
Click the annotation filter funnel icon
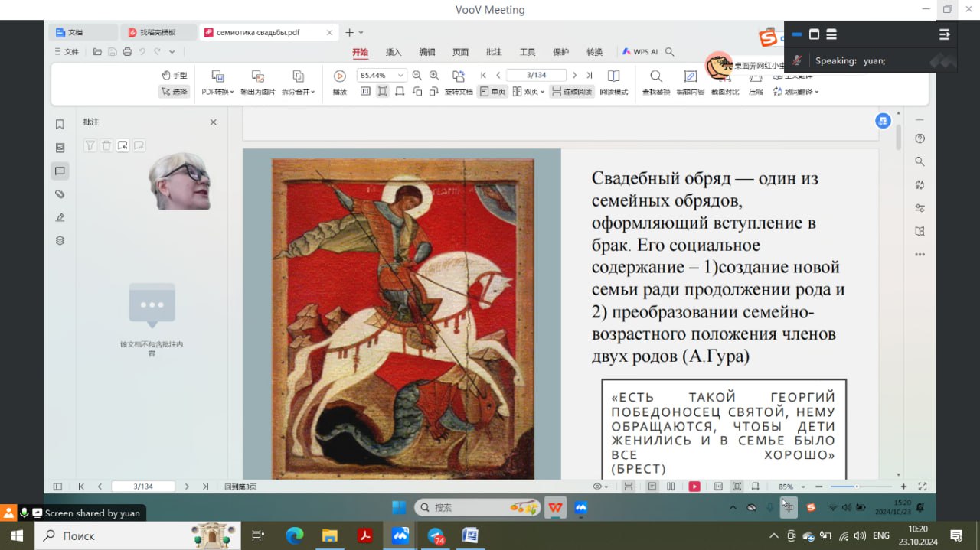tap(90, 145)
